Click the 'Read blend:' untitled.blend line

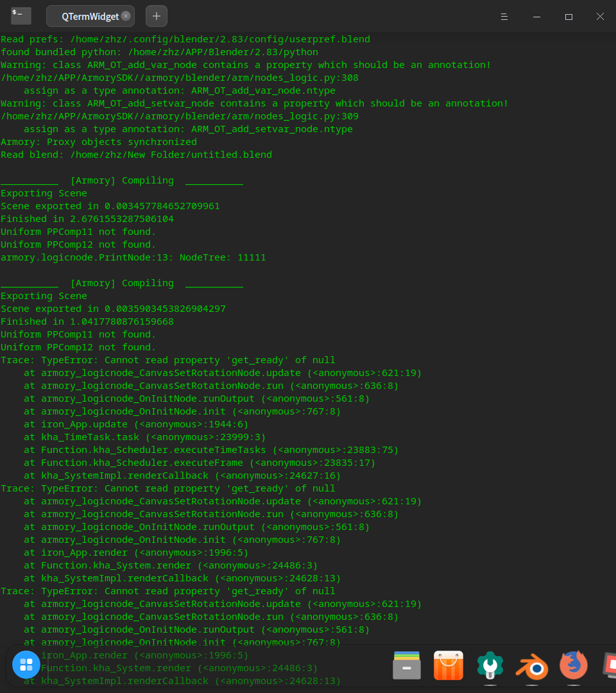click(137, 154)
